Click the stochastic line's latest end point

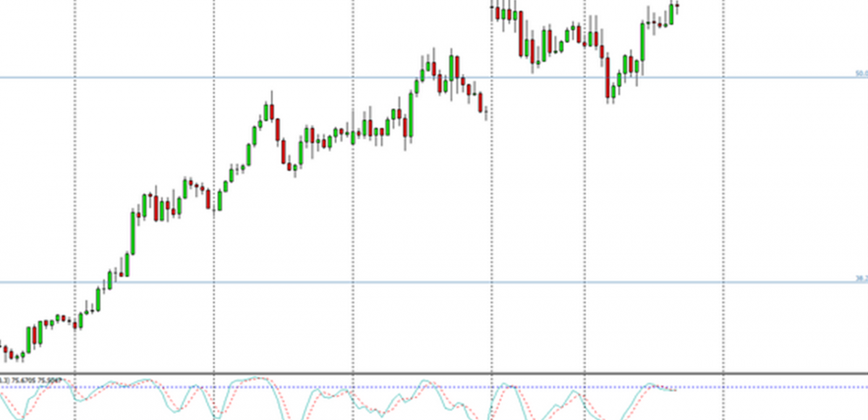(677, 391)
